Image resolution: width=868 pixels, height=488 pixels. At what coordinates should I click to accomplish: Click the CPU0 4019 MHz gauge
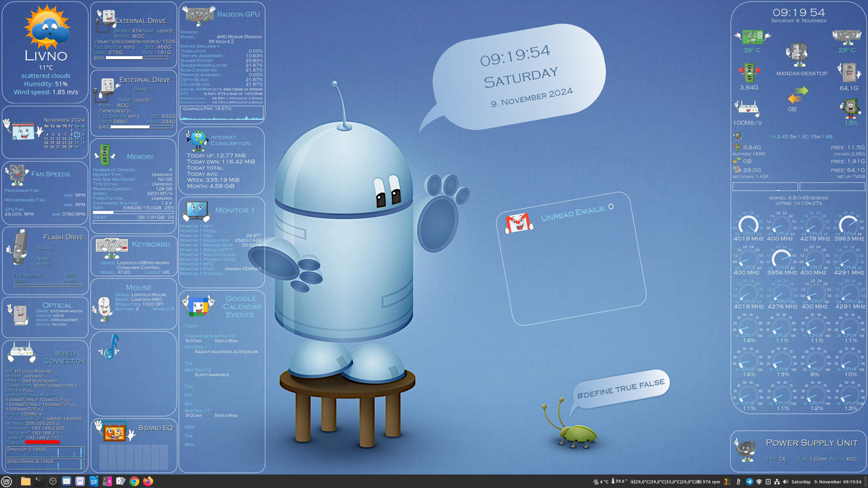point(749,226)
